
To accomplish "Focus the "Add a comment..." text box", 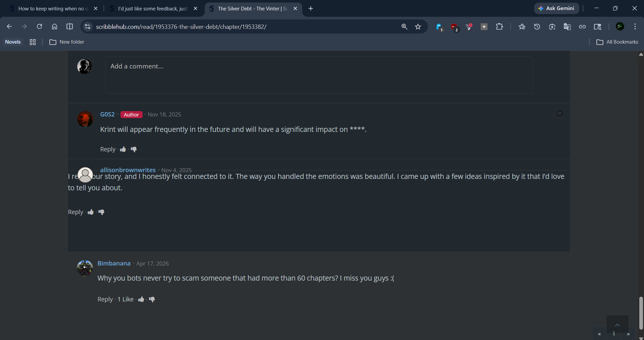I will pos(318,75).
